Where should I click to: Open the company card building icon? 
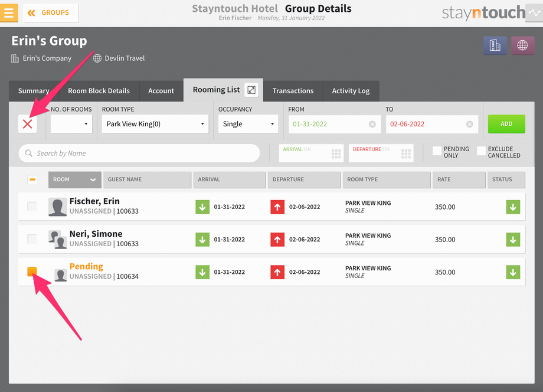495,45
